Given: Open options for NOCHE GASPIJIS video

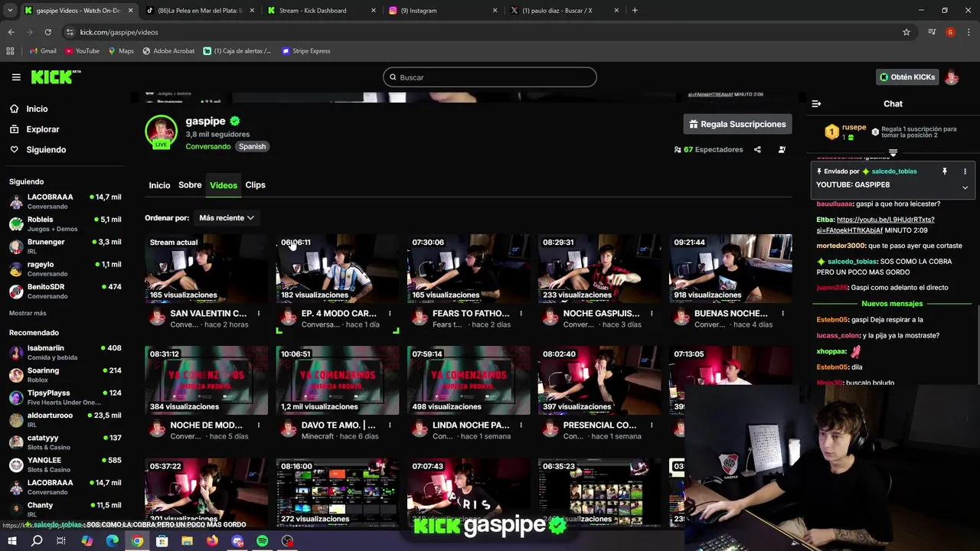Looking at the screenshot, I should tap(652, 314).
